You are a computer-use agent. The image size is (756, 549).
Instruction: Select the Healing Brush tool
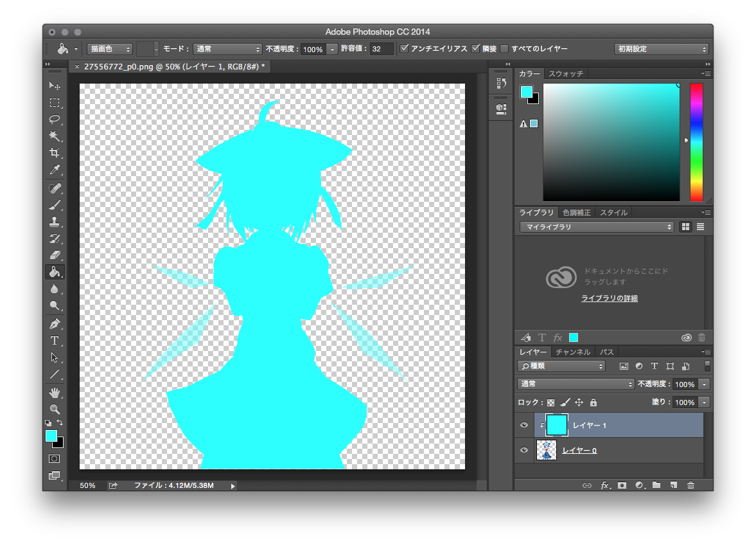click(55, 188)
